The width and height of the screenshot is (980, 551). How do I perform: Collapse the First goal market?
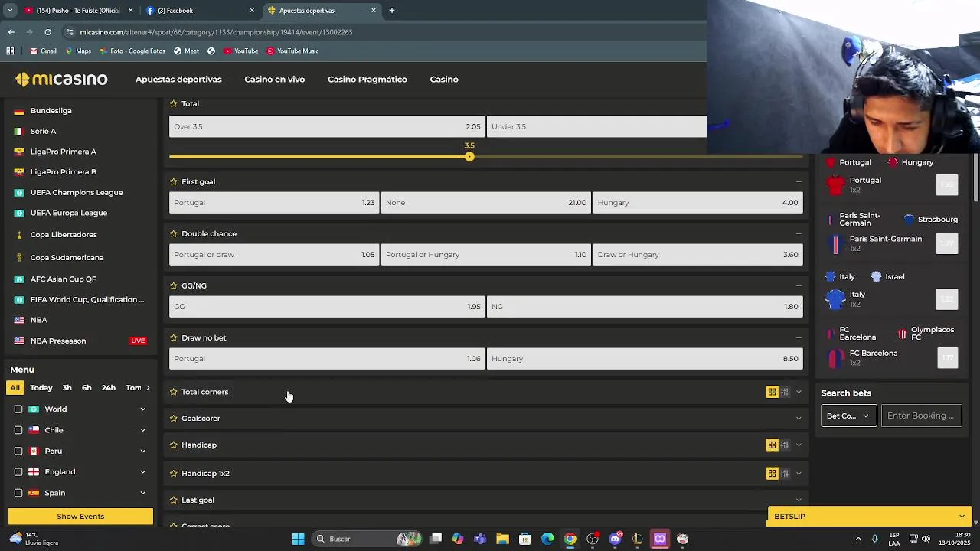(799, 181)
